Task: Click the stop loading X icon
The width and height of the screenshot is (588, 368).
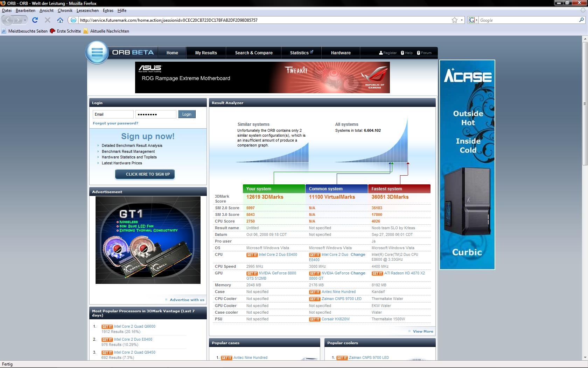Action: [x=48, y=20]
